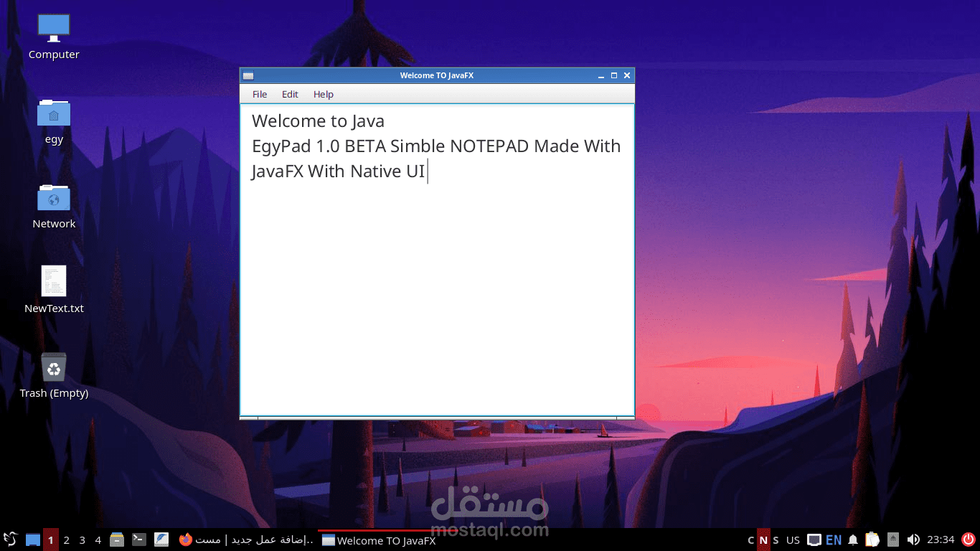Open the clipboard manager tray icon
The height and width of the screenshot is (551, 980).
point(872,540)
